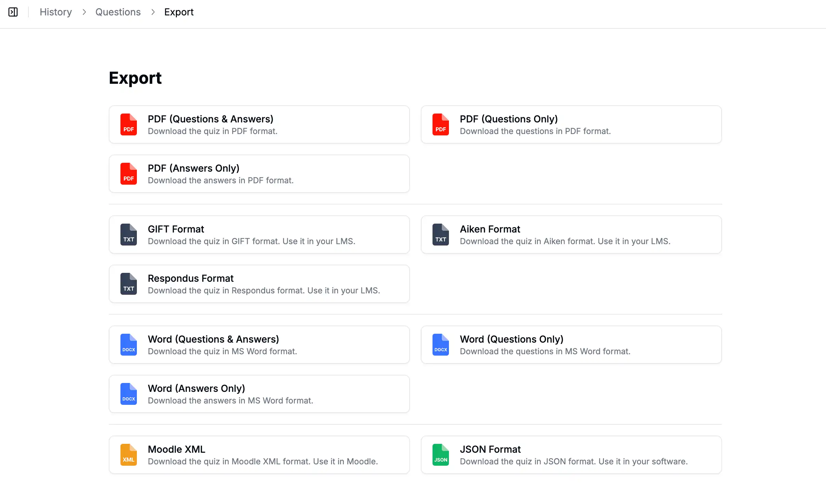826x504 pixels.
Task: Open Questions breadcrumb link
Action: pyautogui.click(x=118, y=12)
